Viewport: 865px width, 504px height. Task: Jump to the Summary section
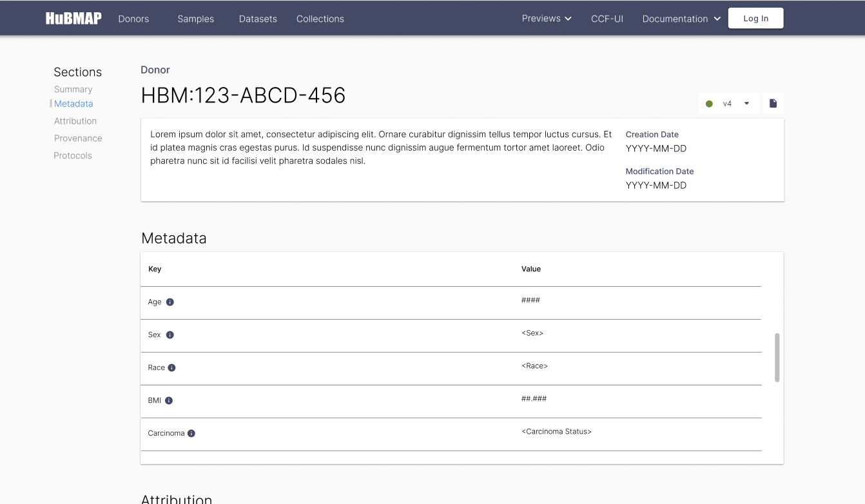click(x=73, y=90)
